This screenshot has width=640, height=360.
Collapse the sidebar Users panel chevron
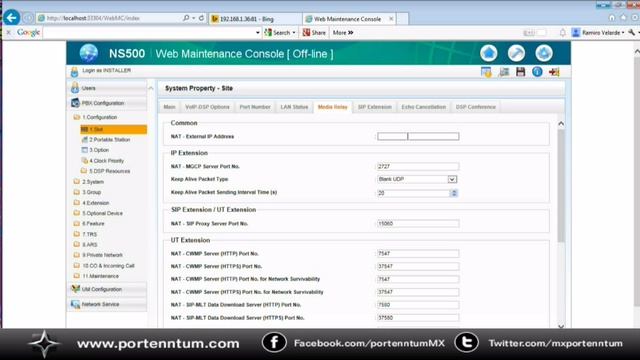tap(151, 88)
